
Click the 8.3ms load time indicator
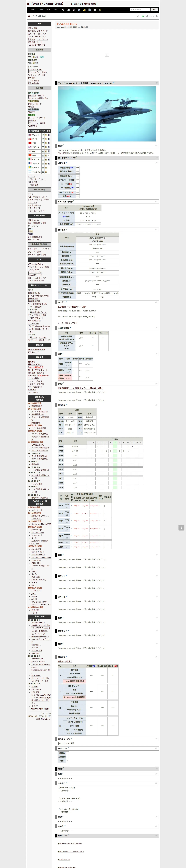(x=150, y=16)
